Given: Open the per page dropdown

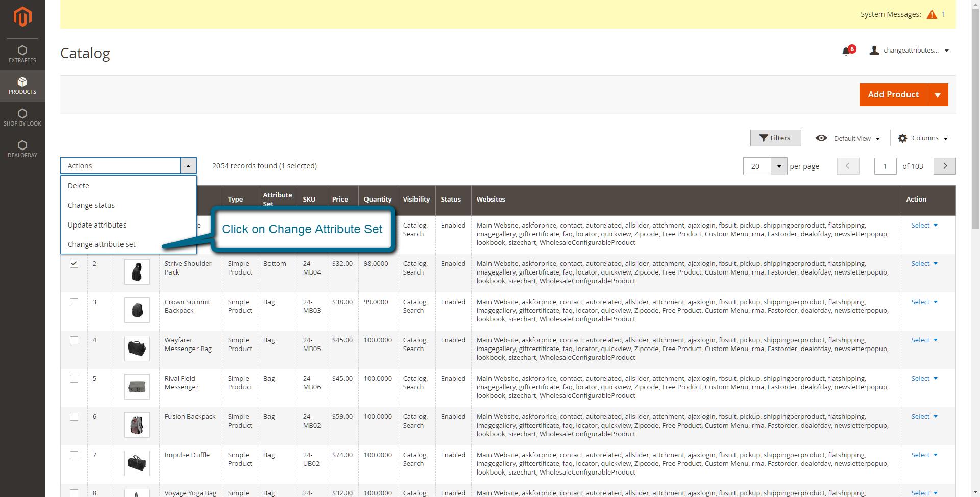Looking at the screenshot, I should [779, 166].
